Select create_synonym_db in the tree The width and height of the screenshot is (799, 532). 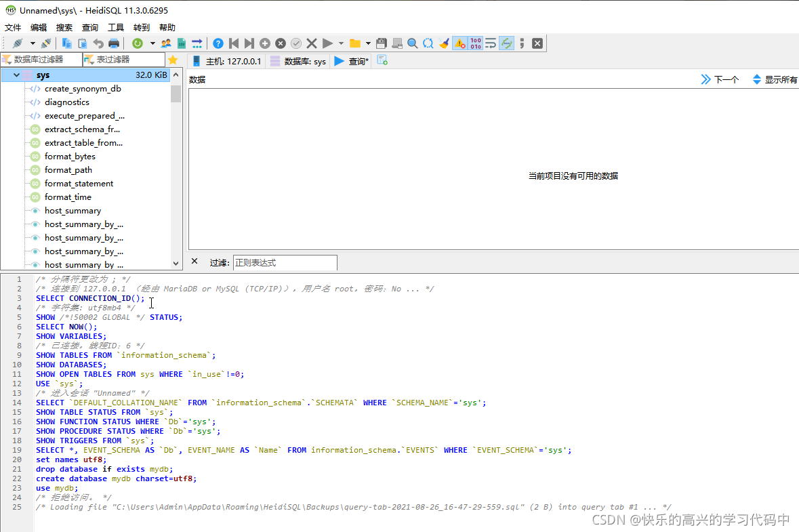(83, 89)
